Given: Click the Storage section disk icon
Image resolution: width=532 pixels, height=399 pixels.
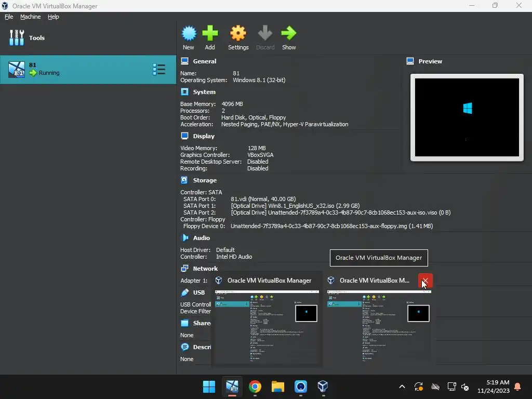Looking at the screenshot, I should click(184, 180).
